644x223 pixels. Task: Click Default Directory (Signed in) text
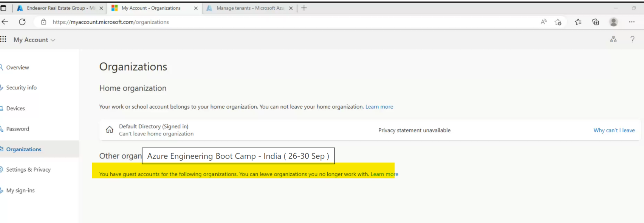tap(153, 126)
